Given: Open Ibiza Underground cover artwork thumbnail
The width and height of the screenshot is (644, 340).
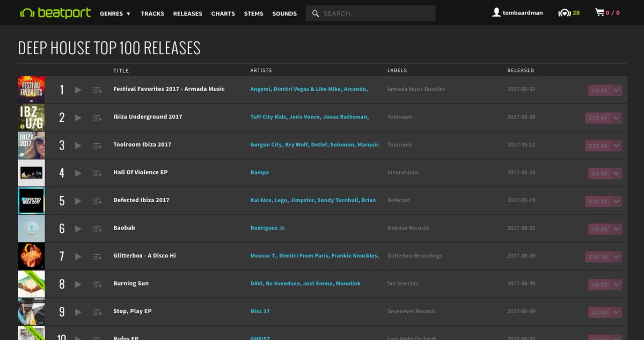Looking at the screenshot, I should point(31,117).
